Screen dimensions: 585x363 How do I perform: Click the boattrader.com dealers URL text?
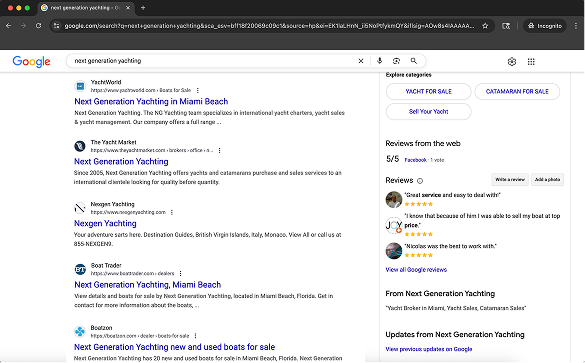132,273
